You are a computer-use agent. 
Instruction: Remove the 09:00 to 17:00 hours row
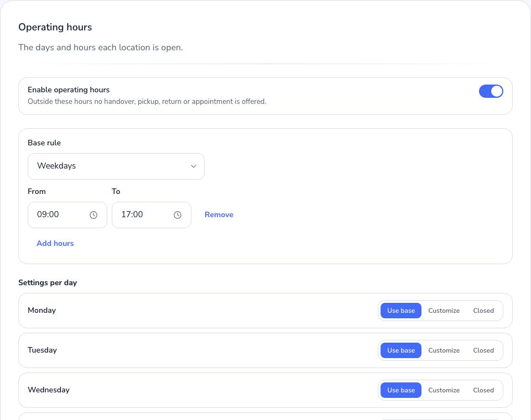(219, 214)
